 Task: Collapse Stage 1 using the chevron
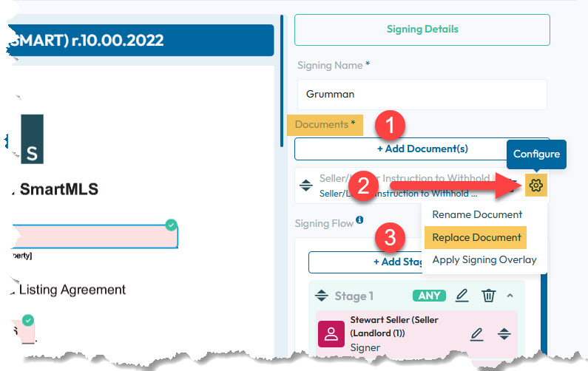(510, 296)
